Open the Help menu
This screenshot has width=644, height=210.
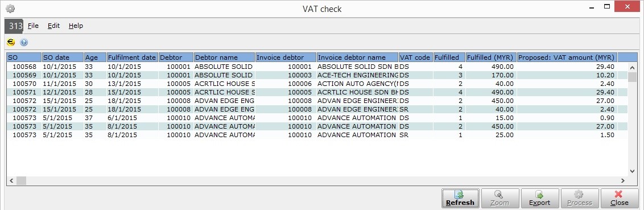pyautogui.click(x=76, y=26)
